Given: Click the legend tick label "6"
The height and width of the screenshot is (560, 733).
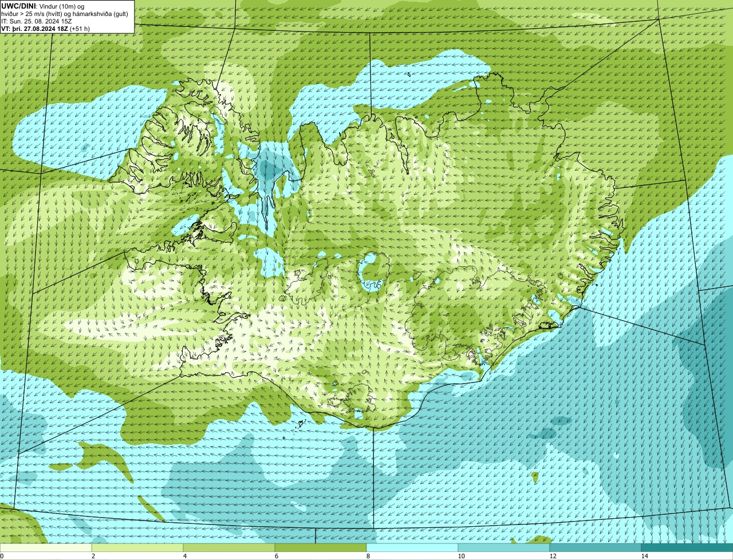Looking at the screenshot, I should (276, 556).
